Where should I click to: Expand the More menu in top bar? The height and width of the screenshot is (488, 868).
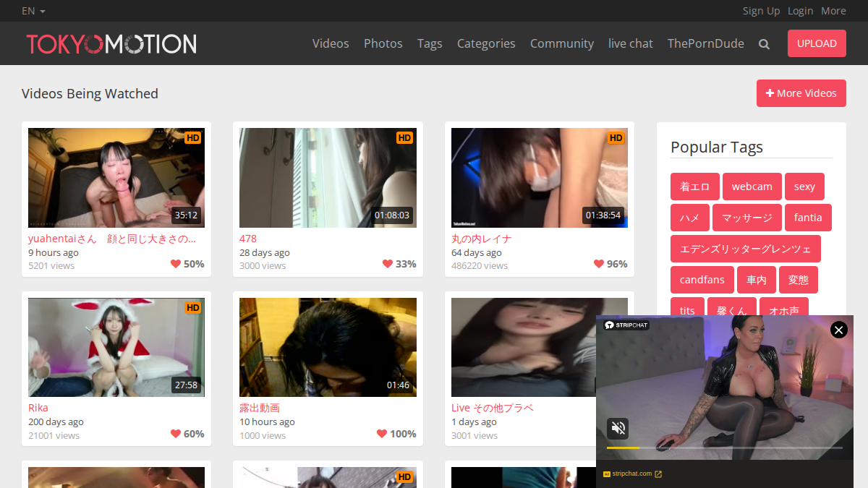[833, 11]
